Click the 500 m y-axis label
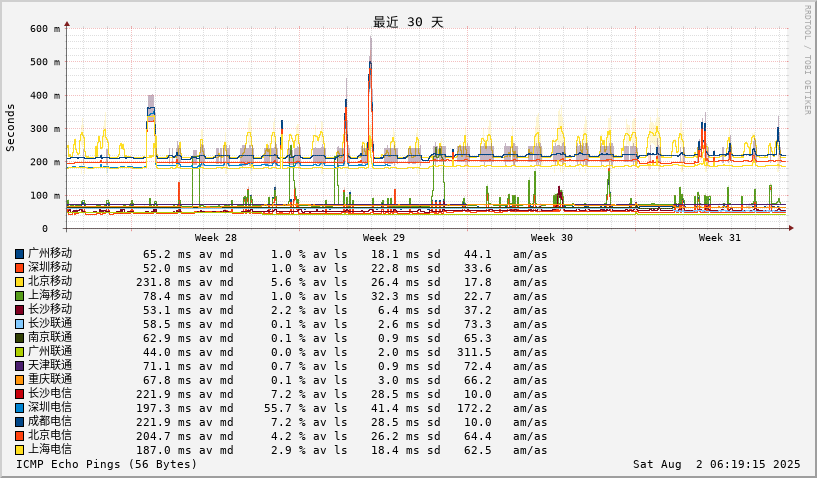This screenshot has width=817, height=478. [45, 62]
